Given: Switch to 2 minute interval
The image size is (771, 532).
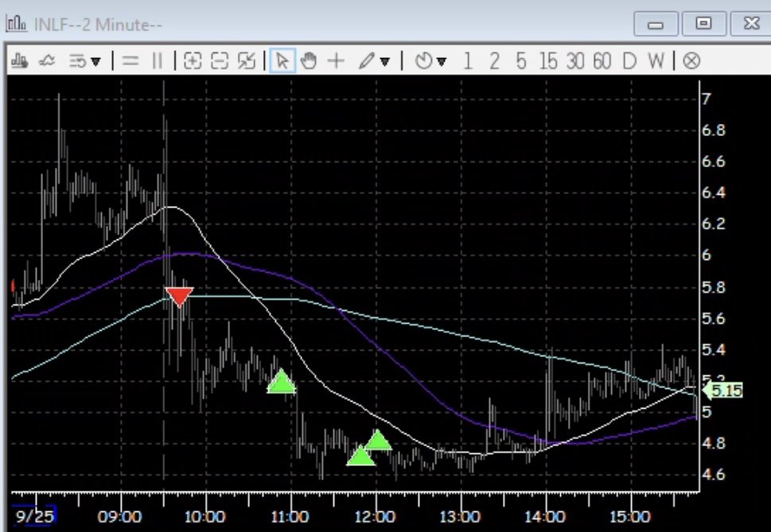Looking at the screenshot, I should 494,61.
